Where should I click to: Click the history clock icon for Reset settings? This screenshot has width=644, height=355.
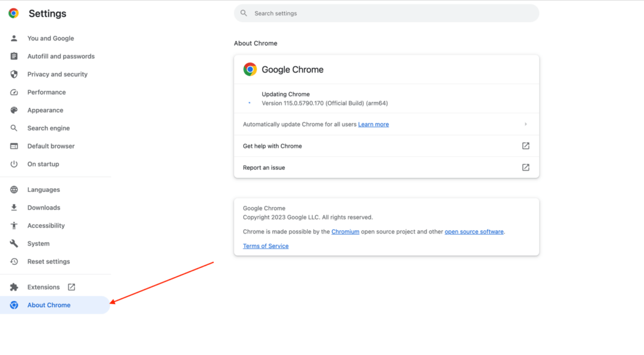14,262
